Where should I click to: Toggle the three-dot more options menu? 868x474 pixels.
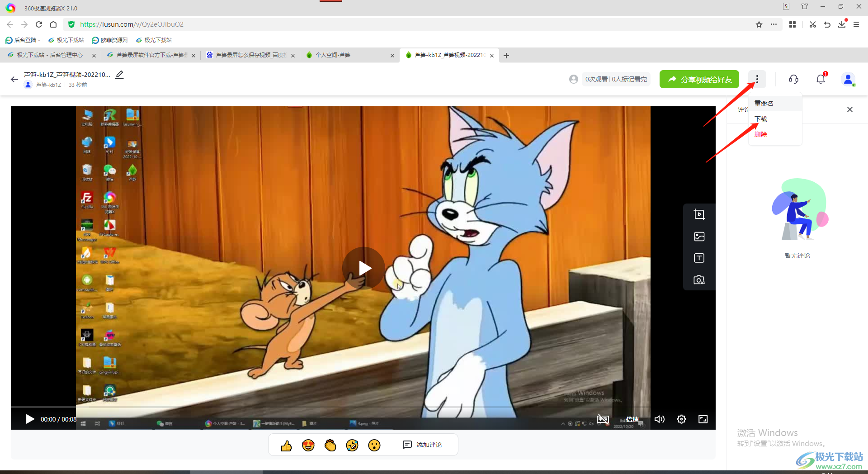[757, 79]
